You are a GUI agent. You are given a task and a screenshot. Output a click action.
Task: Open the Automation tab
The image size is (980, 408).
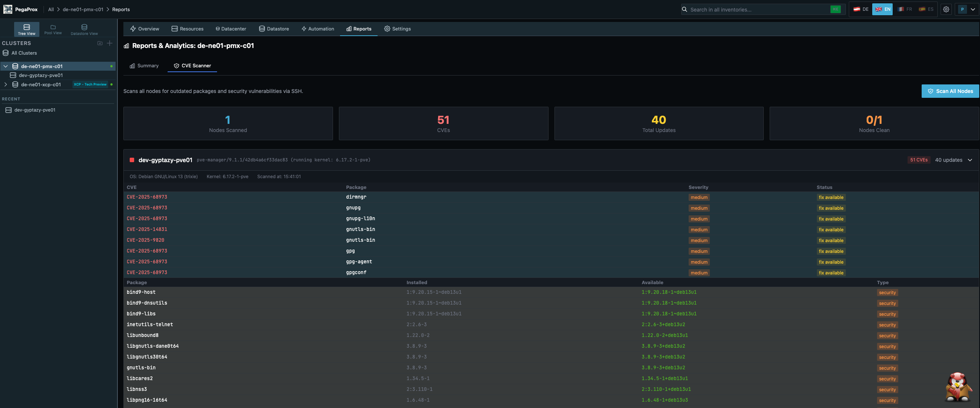(x=318, y=29)
